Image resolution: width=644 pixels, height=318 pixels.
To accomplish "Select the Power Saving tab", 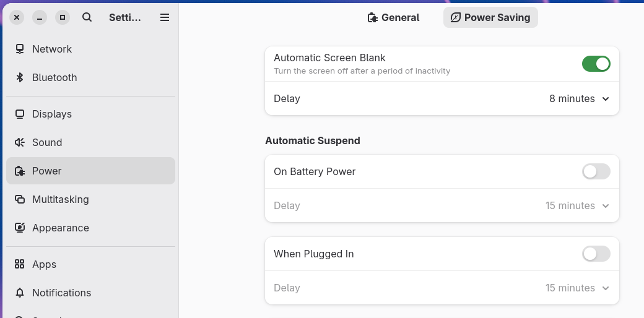I will (490, 17).
